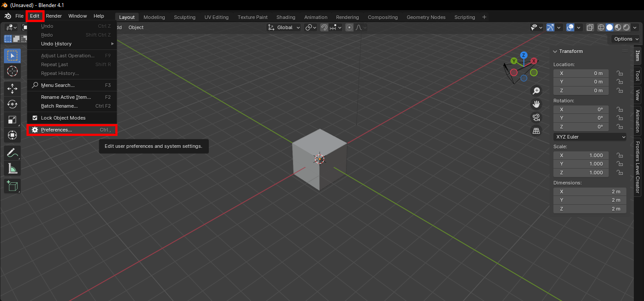Open the pivot point dropdown

[x=311, y=27]
